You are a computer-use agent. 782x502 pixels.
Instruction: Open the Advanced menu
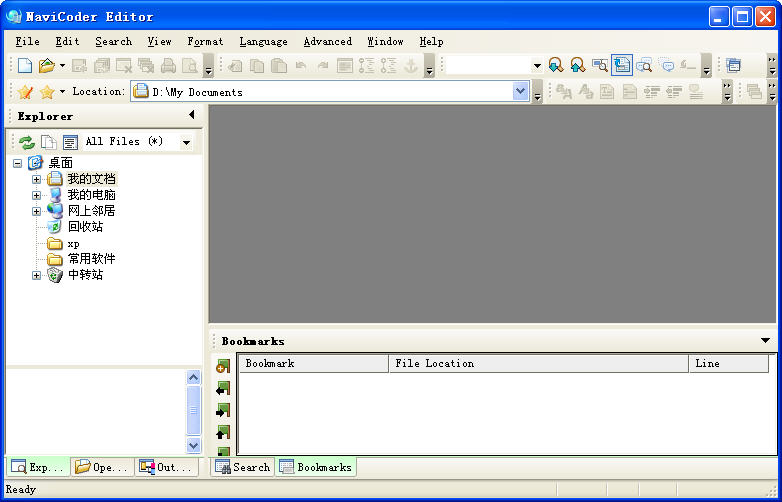(327, 42)
